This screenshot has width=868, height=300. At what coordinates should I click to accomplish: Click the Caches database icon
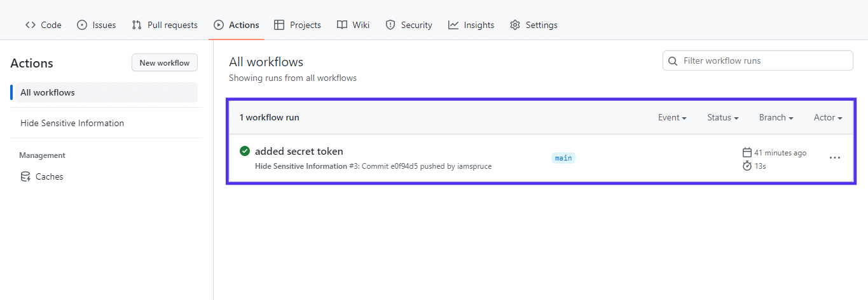click(x=25, y=177)
